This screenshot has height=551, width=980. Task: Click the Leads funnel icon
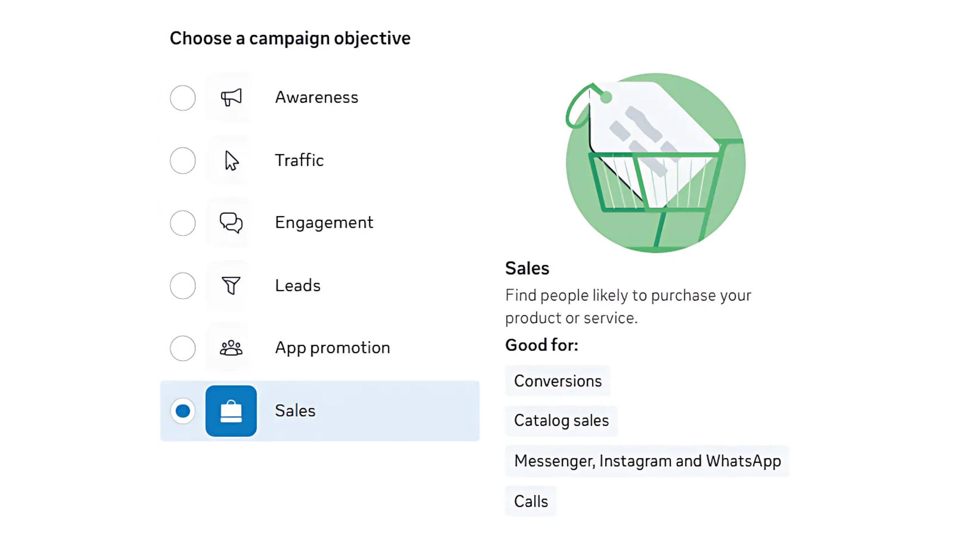pos(231,286)
